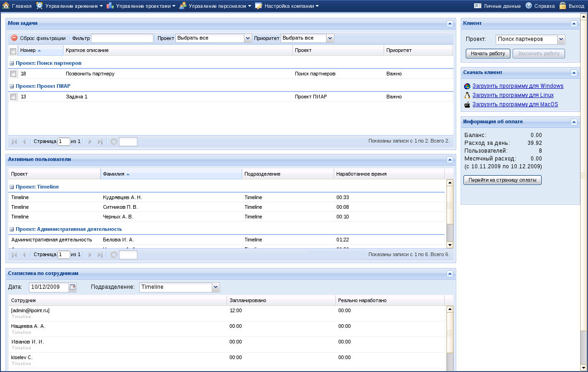Go to next page in Active Users
Screen dimensions: 588x372
(90, 255)
